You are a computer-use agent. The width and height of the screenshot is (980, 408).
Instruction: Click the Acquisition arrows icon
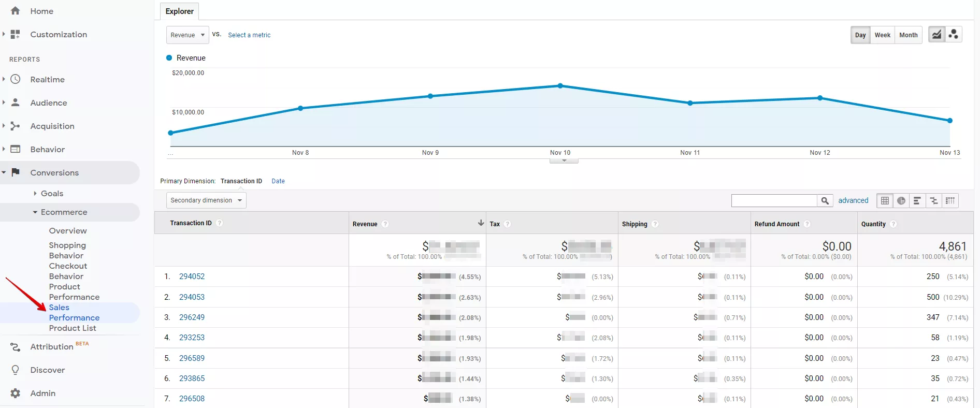(x=16, y=126)
